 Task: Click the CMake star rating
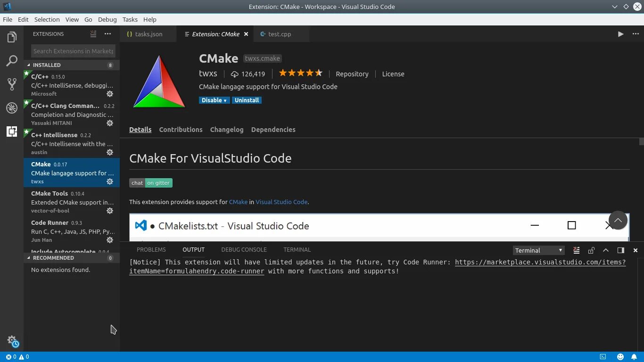pyautogui.click(x=300, y=73)
